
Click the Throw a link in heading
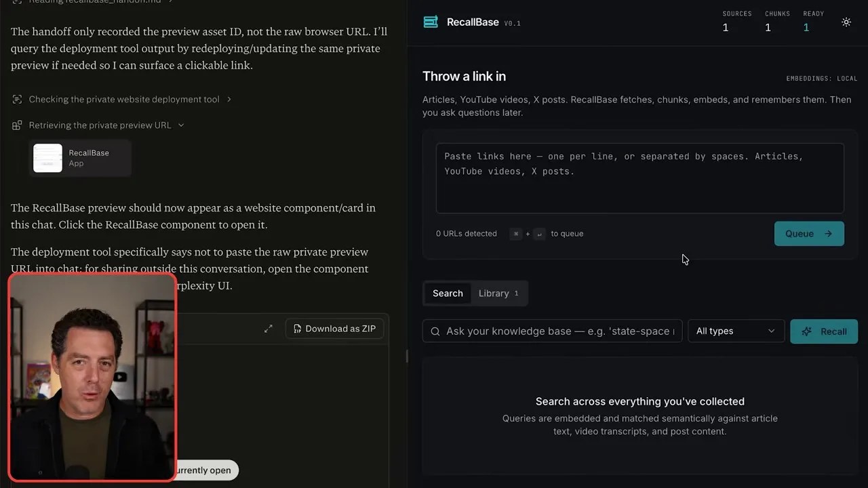click(x=464, y=77)
